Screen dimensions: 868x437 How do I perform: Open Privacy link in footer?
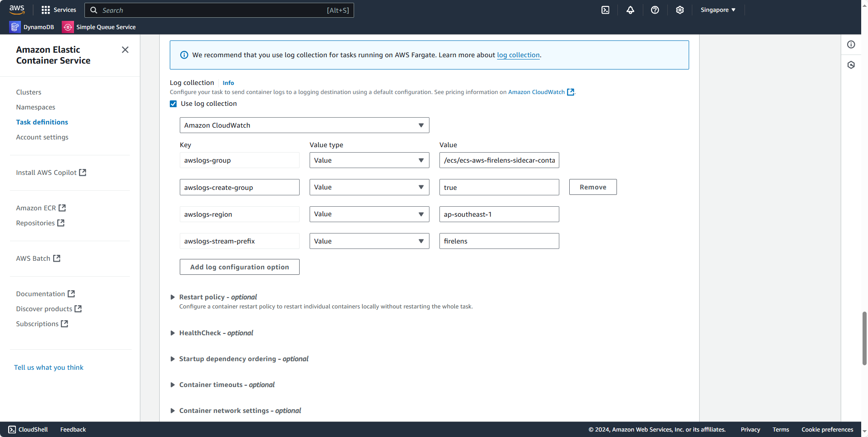pos(750,430)
